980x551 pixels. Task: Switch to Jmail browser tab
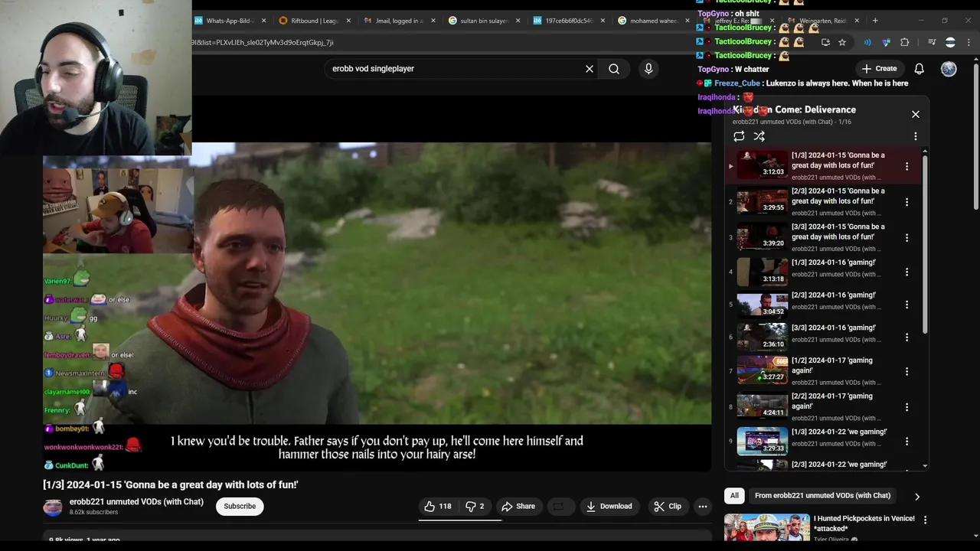coord(398,21)
